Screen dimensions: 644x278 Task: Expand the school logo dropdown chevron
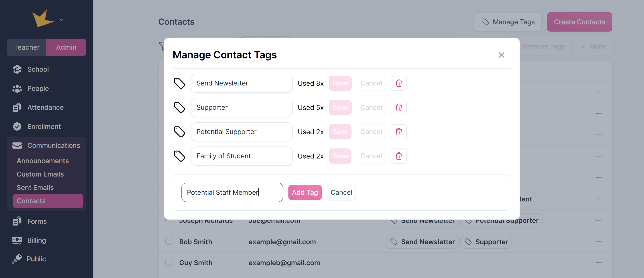click(61, 20)
